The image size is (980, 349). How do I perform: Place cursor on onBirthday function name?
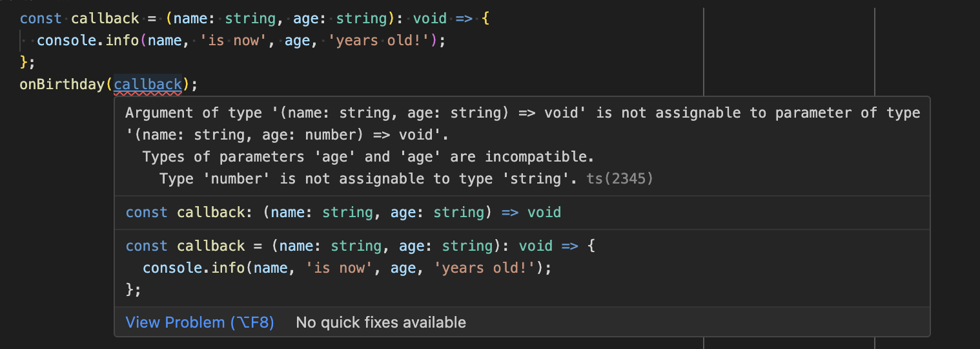click(x=63, y=84)
